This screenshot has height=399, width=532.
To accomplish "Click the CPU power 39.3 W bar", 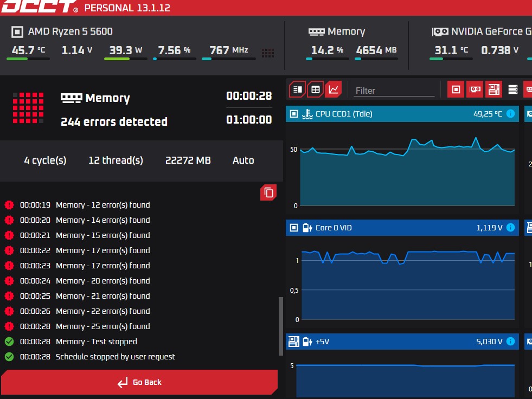I will click(125, 59).
